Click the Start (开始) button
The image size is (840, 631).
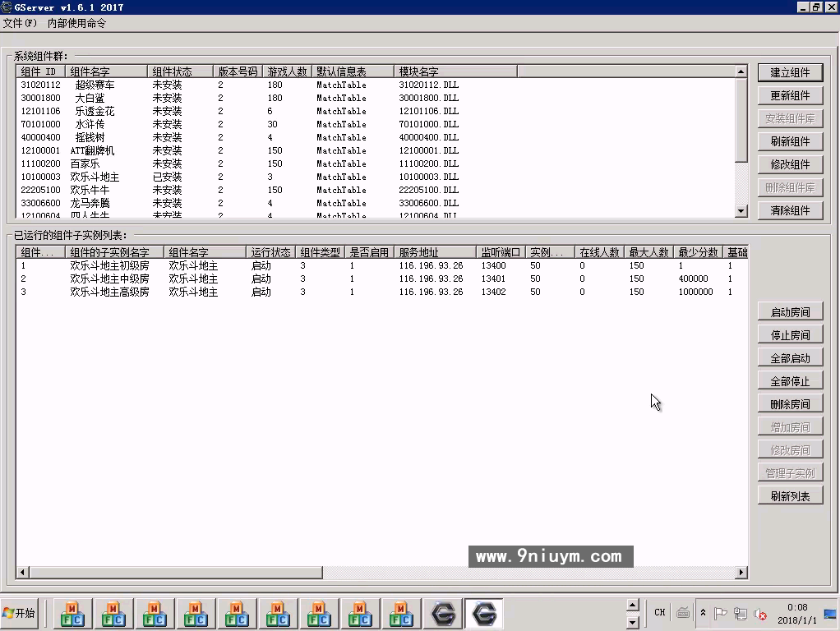click(x=20, y=613)
